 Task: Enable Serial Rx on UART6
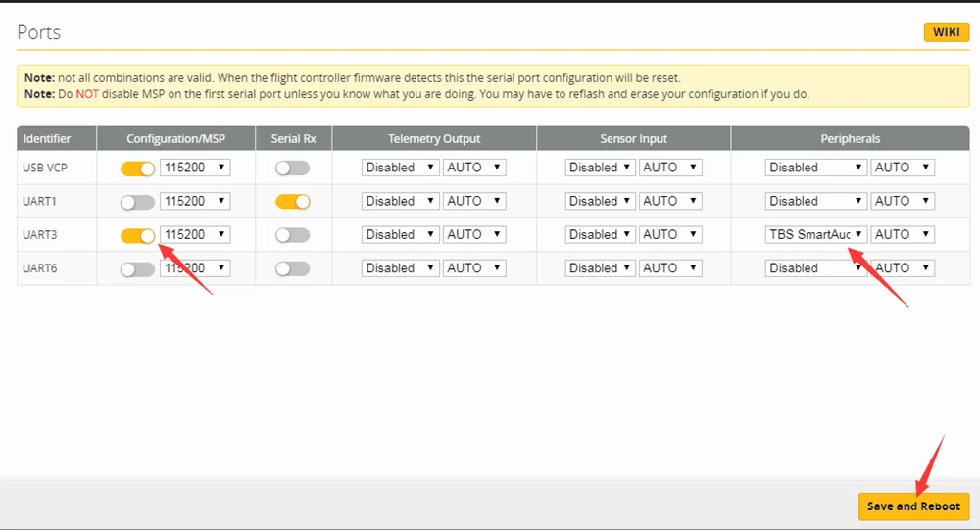coord(292,269)
